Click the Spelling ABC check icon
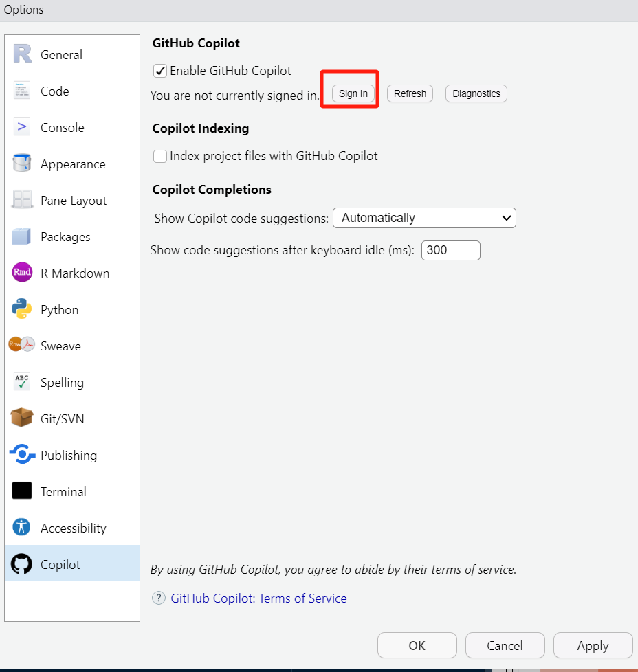Screen dimensions: 638x672 point(22,381)
